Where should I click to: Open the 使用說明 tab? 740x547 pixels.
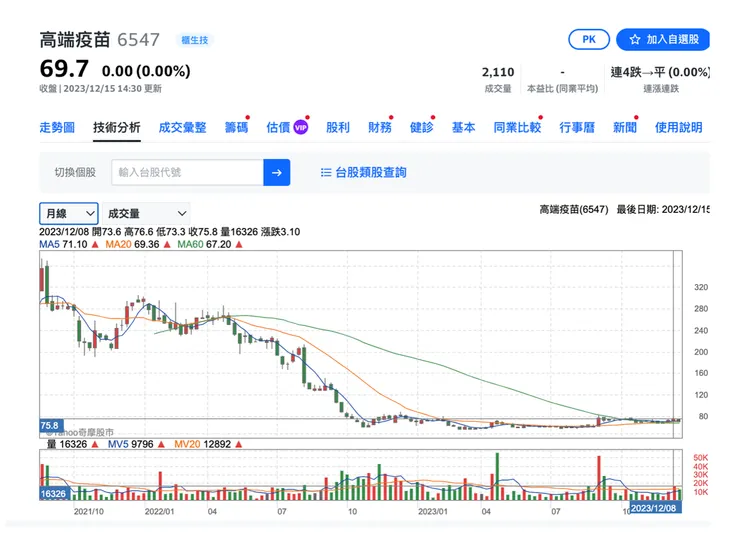tap(678, 127)
